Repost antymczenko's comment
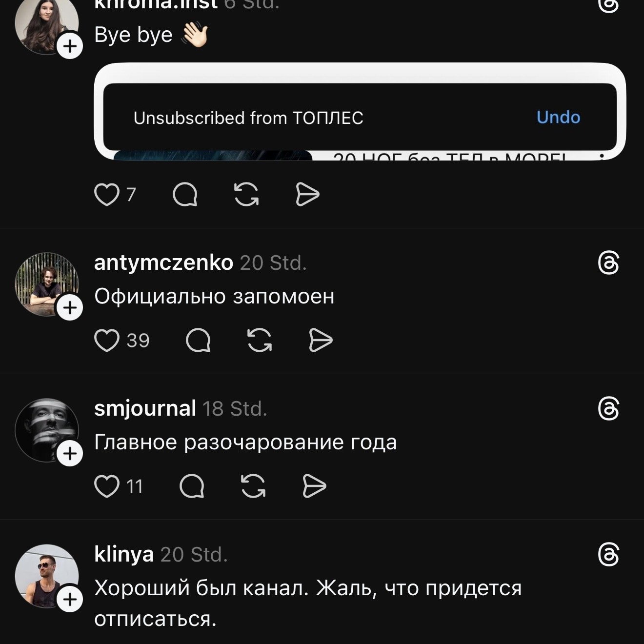Screen dimensions: 644x644 pos(260,341)
